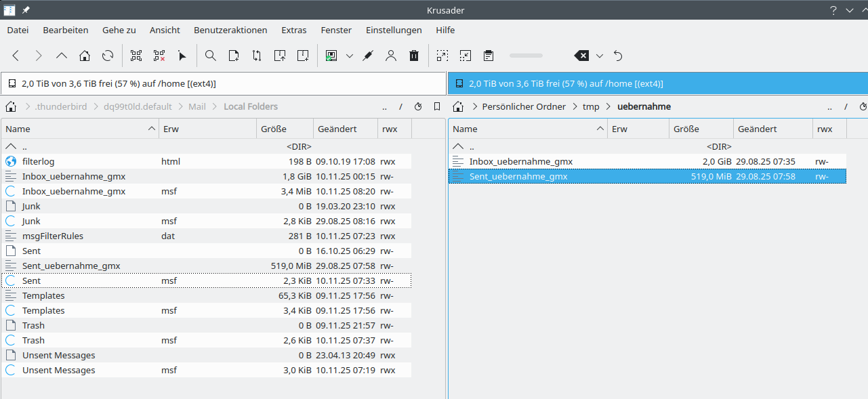Click the clipboard paste icon in toolbar
868x399 pixels.
point(489,56)
